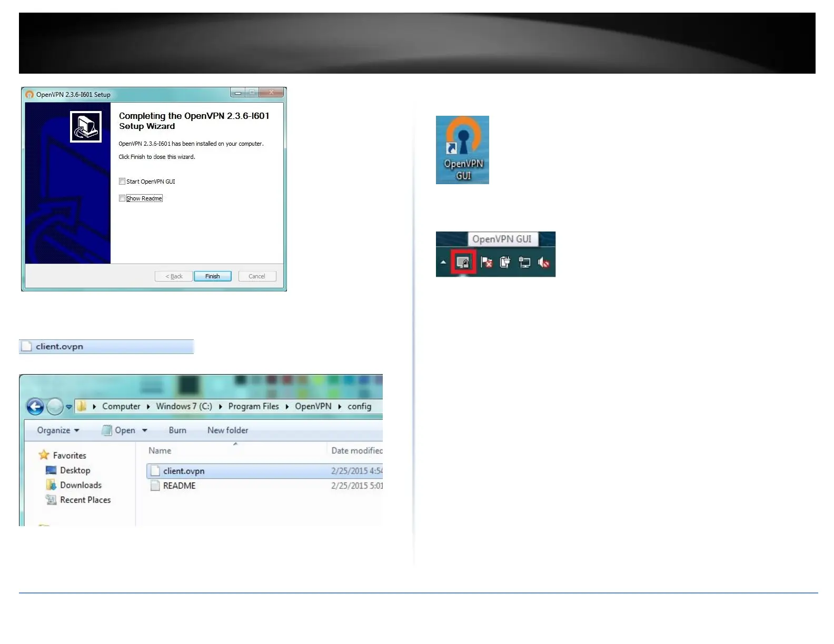Click Burn in the Explorer toolbar
This screenshot has width=834, height=644.
pyautogui.click(x=177, y=430)
